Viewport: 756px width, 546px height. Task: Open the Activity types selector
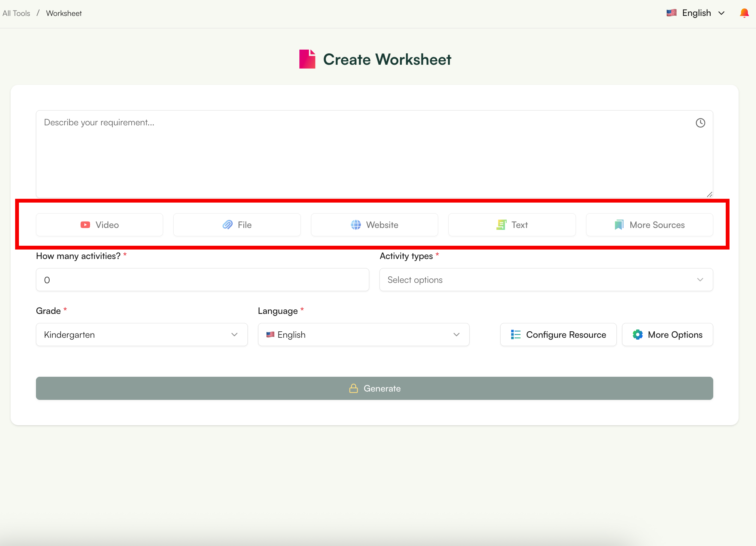pos(546,279)
